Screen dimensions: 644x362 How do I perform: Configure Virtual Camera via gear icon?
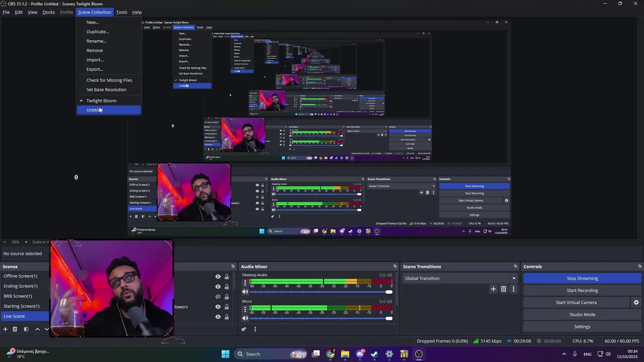click(x=636, y=303)
